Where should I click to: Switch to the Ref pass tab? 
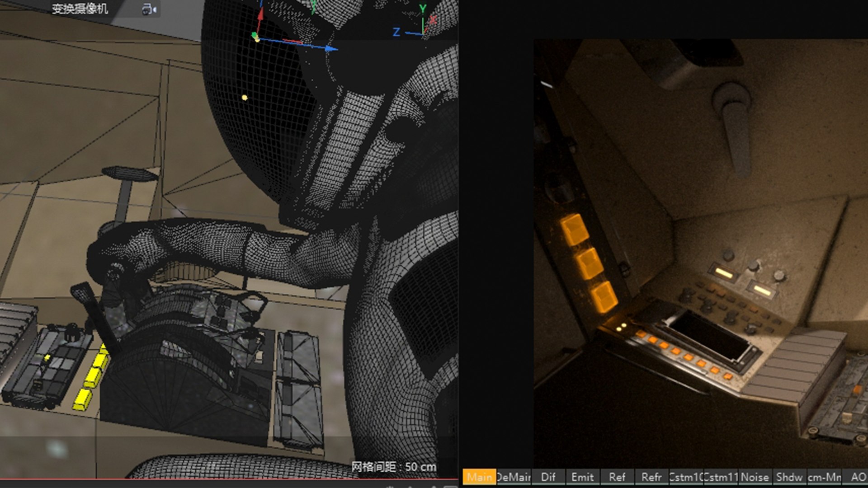[x=617, y=477]
